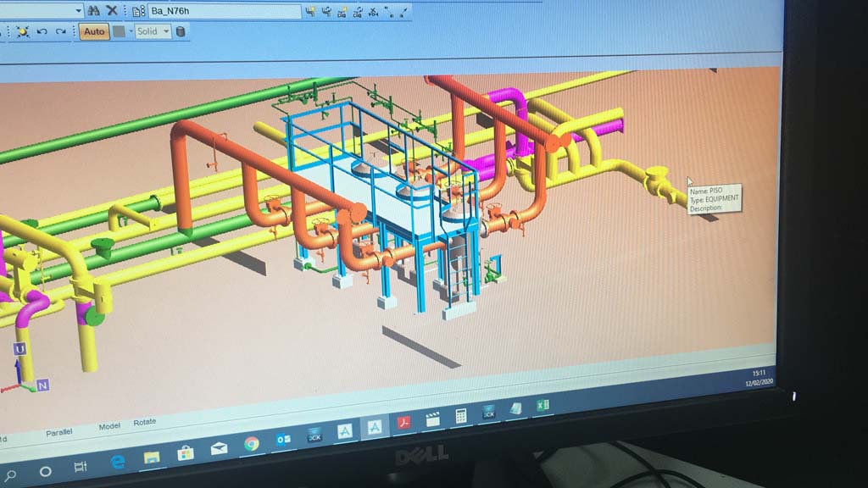Viewport: 868px width, 488px height.
Task: Click the sixth icon with diagonal dots
Action: pos(389,12)
